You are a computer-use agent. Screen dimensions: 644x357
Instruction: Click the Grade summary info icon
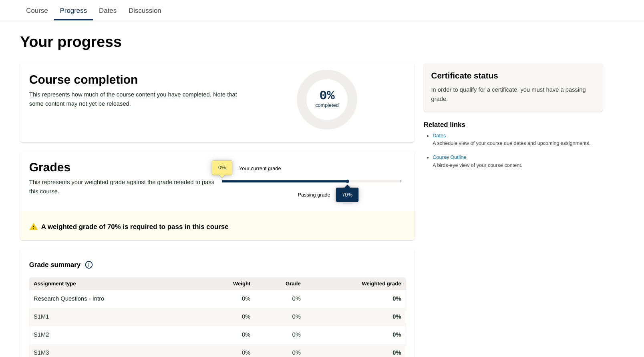pos(89,265)
